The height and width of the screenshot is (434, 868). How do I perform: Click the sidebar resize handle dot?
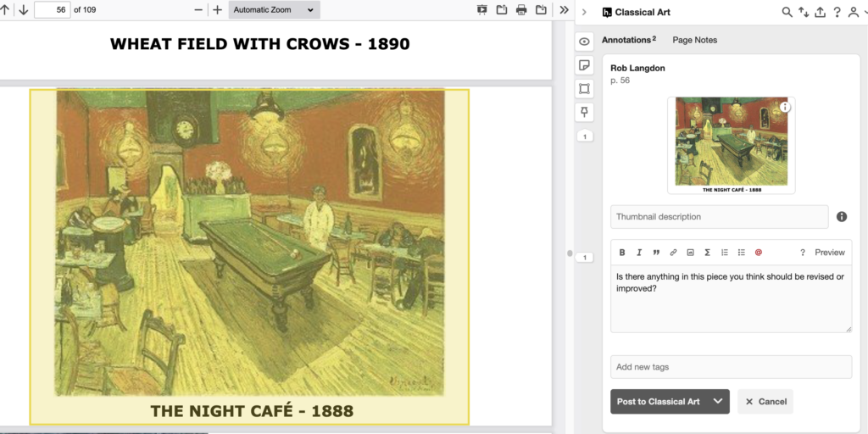pyautogui.click(x=570, y=253)
